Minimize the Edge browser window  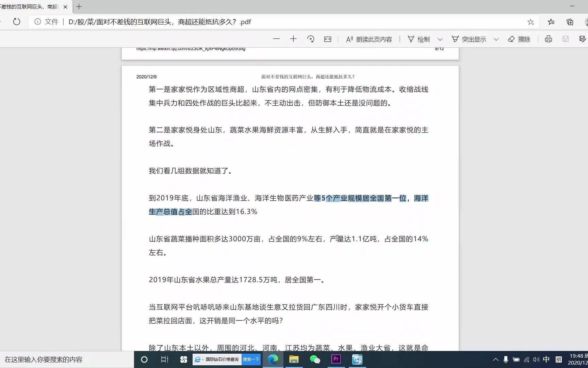click(x=572, y=6)
